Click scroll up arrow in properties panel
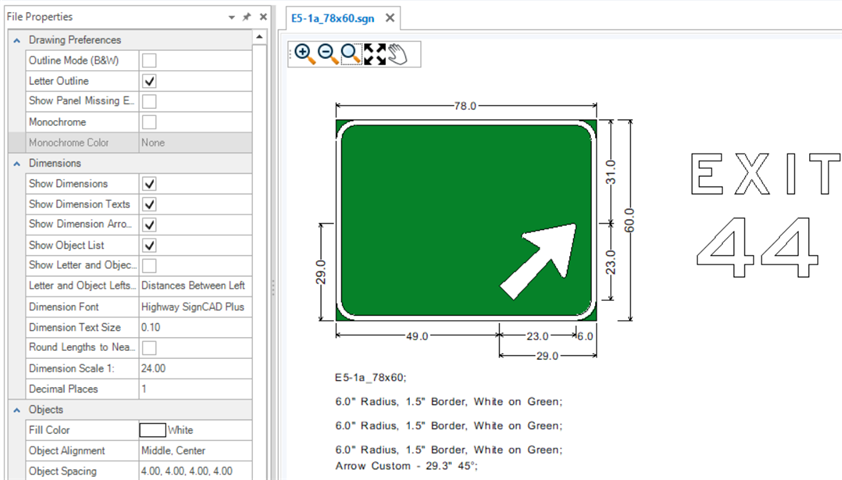 260,38
